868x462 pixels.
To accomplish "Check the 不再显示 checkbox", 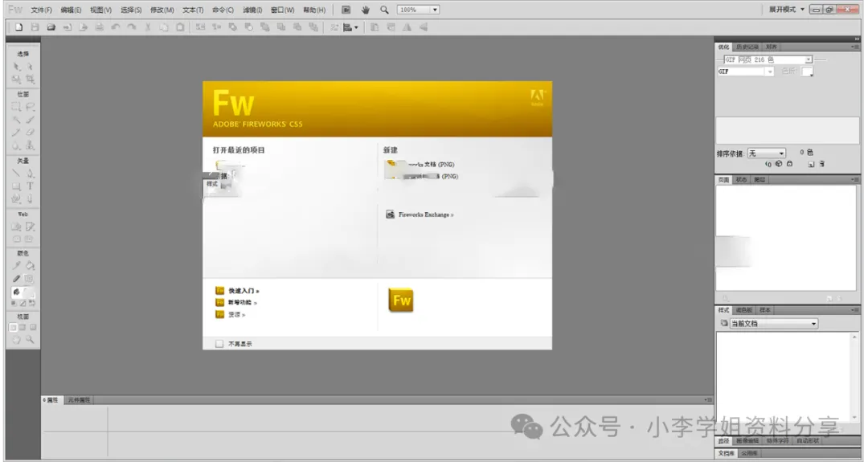I will [219, 344].
